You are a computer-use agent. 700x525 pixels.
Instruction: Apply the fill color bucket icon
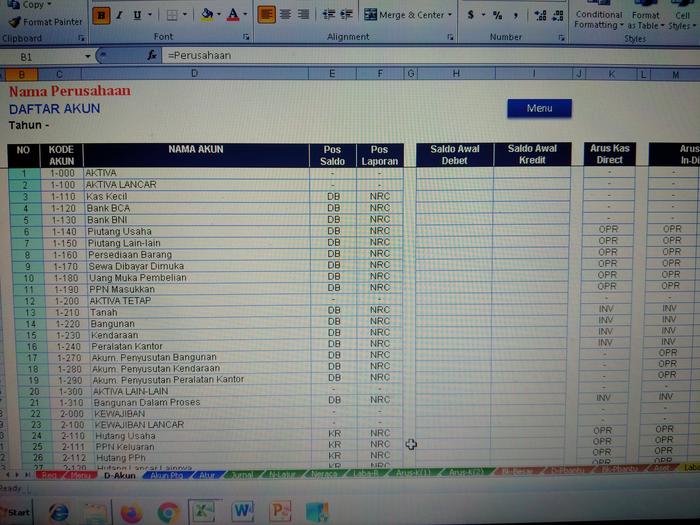(206, 15)
